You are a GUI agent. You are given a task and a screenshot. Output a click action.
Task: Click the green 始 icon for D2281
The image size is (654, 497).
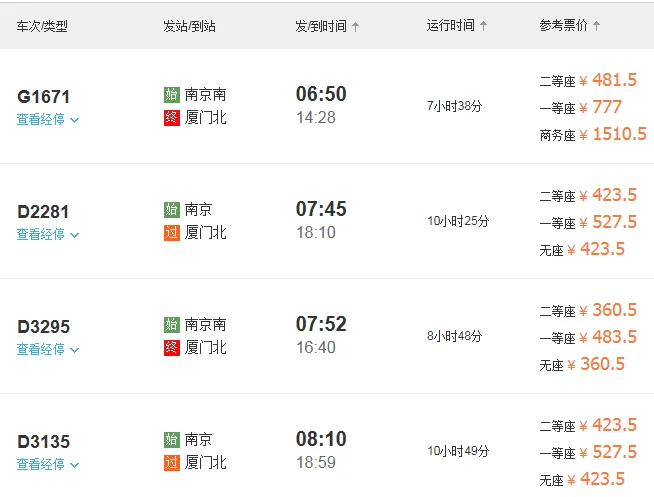click(x=171, y=210)
